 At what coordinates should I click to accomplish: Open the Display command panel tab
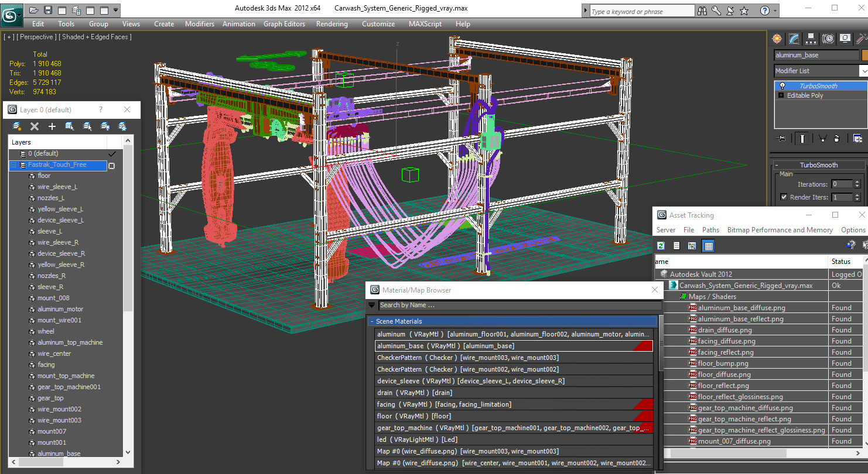tap(845, 39)
